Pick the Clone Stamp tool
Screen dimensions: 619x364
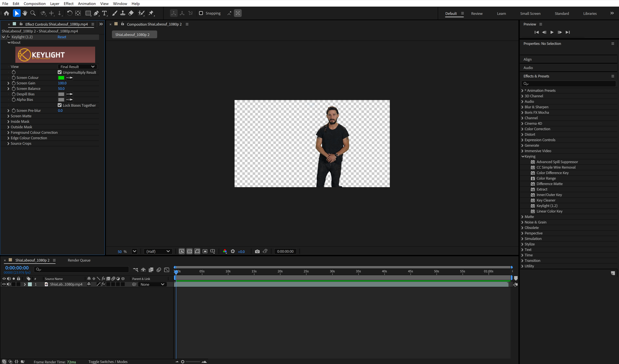[123, 13]
